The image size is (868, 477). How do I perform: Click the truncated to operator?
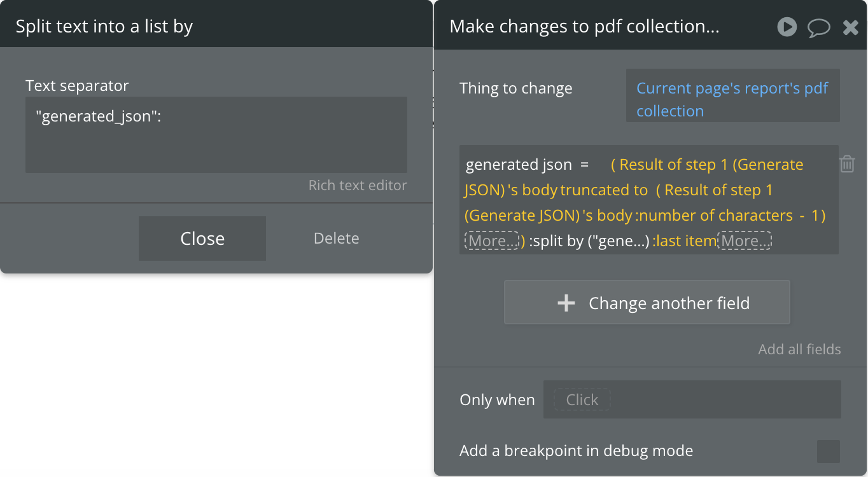tap(604, 190)
